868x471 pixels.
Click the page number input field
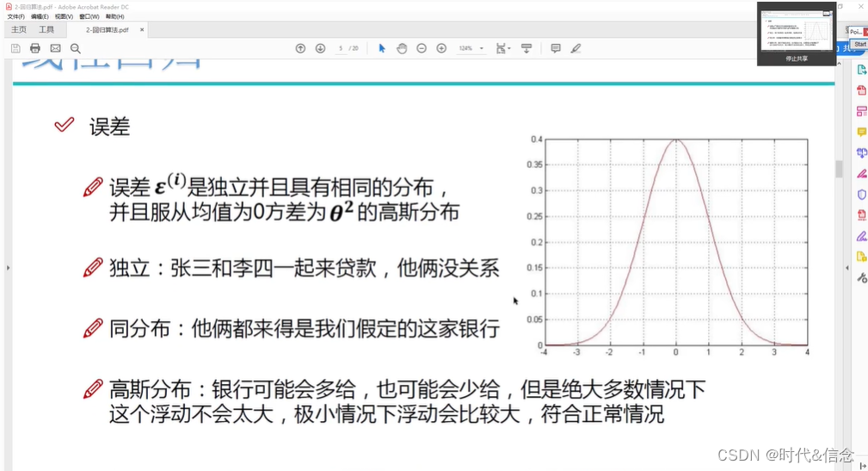coord(342,48)
